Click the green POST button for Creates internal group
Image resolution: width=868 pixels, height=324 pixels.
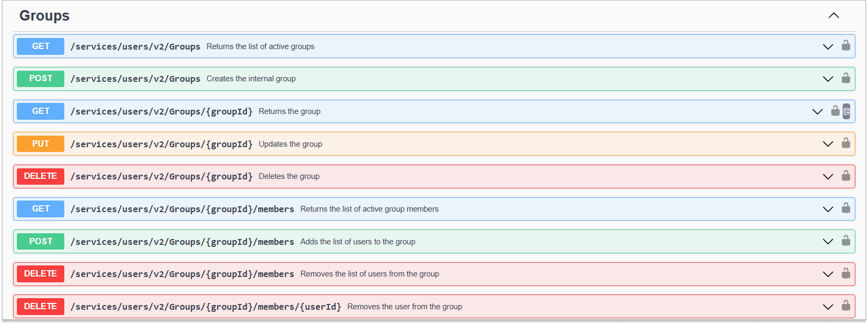click(x=41, y=79)
